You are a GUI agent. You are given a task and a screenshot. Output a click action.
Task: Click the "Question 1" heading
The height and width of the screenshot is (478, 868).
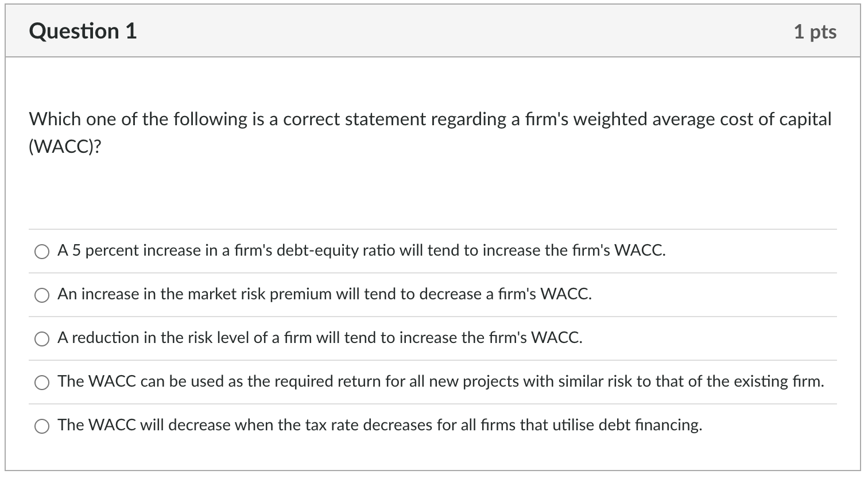[x=83, y=31]
